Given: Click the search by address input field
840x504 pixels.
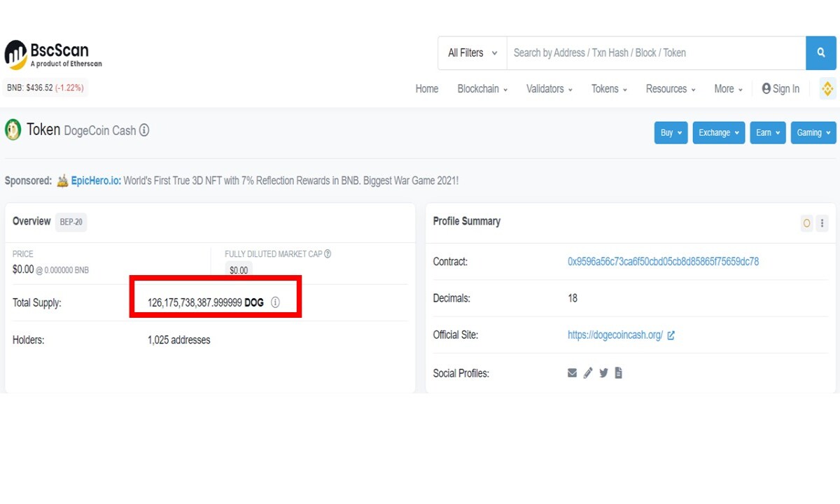Looking at the screenshot, I should (x=656, y=53).
